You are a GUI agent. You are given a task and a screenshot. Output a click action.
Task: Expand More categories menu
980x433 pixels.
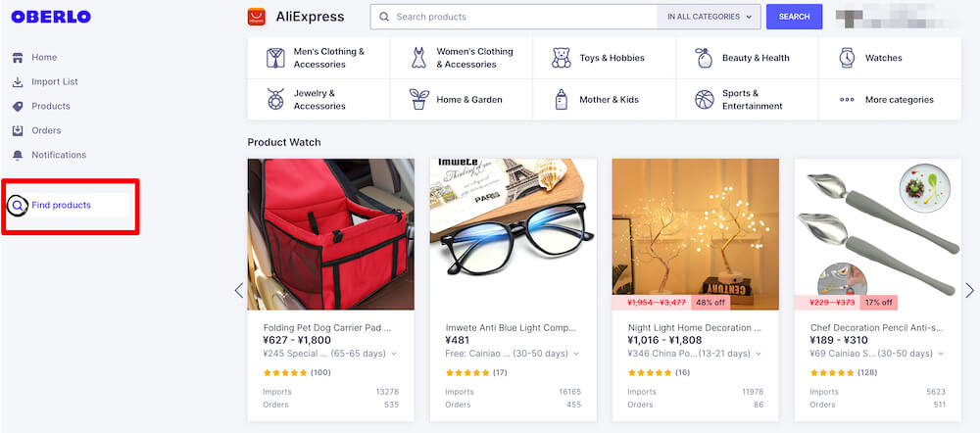pos(890,99)
